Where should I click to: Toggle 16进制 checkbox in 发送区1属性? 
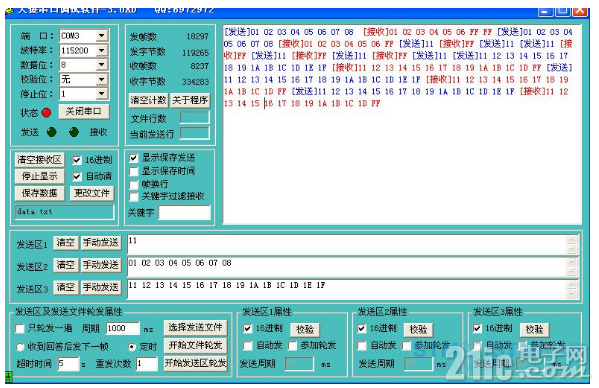pyautogui.click(x=248, y=328)
